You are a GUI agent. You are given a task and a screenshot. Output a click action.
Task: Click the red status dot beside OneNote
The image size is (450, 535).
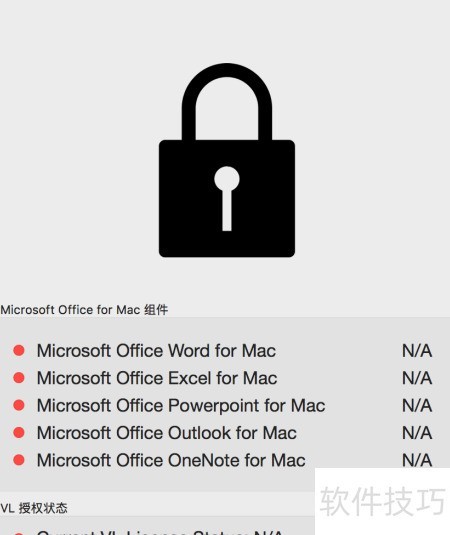19,460
